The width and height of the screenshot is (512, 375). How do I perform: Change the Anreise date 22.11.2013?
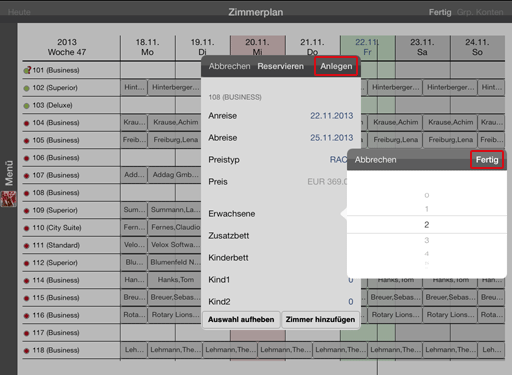[x=331, y=116]
